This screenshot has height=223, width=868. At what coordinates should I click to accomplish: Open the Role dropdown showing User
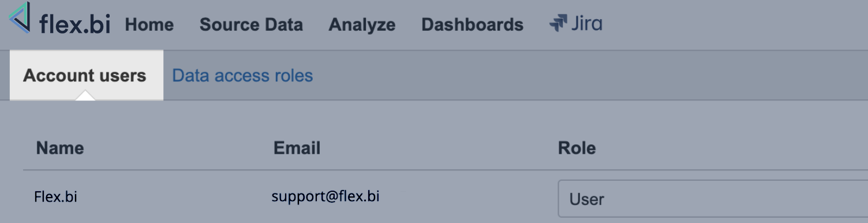(713, 199)
